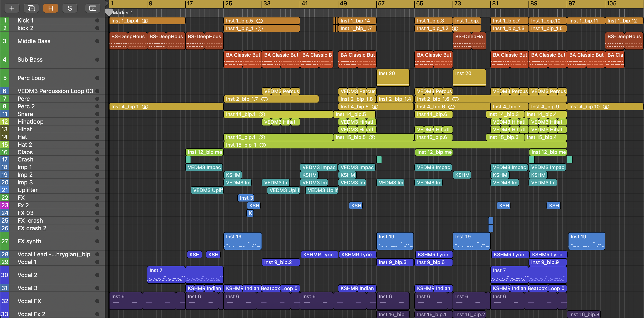Screen dimensions: 644x318
Task: Select the Marker 1 label
Action: point(123,13)
